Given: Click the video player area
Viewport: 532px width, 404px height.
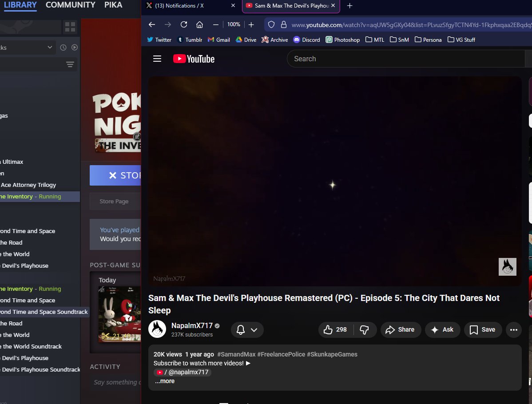Looking at the screenshot, I should point(334,181).
